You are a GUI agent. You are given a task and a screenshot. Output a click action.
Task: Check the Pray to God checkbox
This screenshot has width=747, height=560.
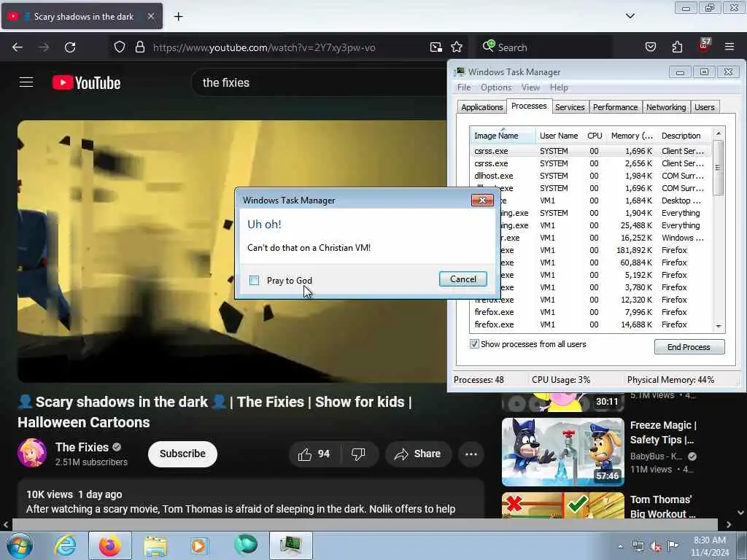click(255, 281)
